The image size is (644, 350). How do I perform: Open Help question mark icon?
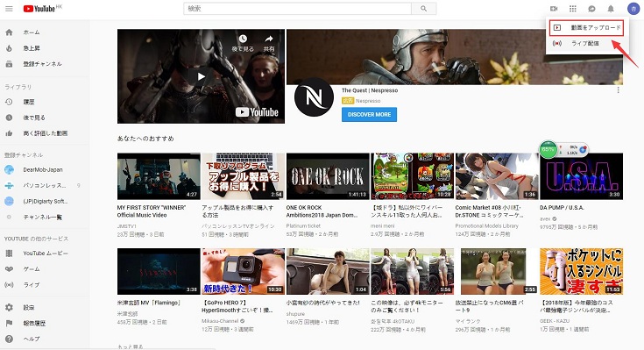(x=9, y=339)
